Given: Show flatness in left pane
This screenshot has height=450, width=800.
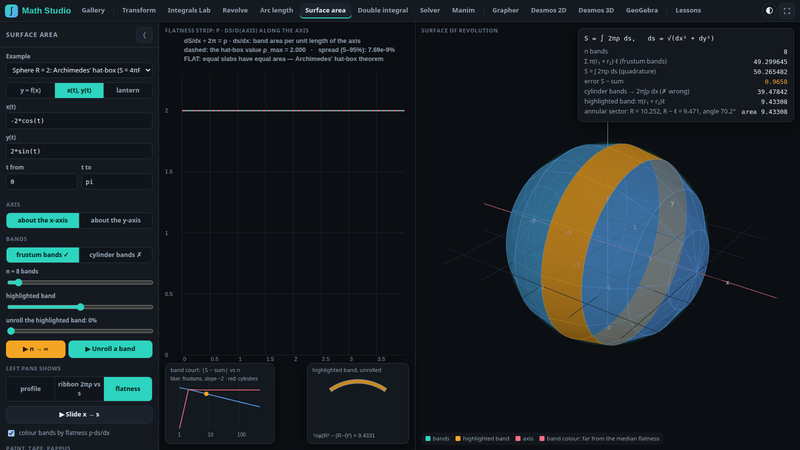Looking at the screenshot, I should [x=128, y=389].
